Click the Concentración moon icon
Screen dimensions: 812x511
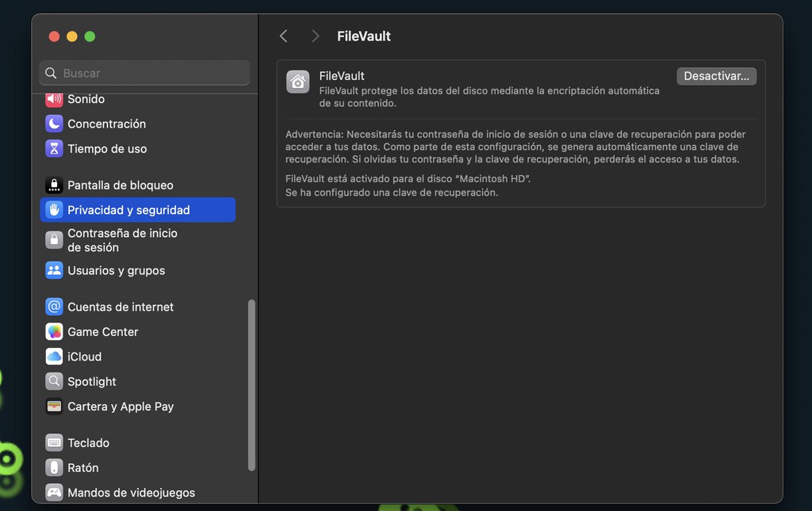pos(54,124)
